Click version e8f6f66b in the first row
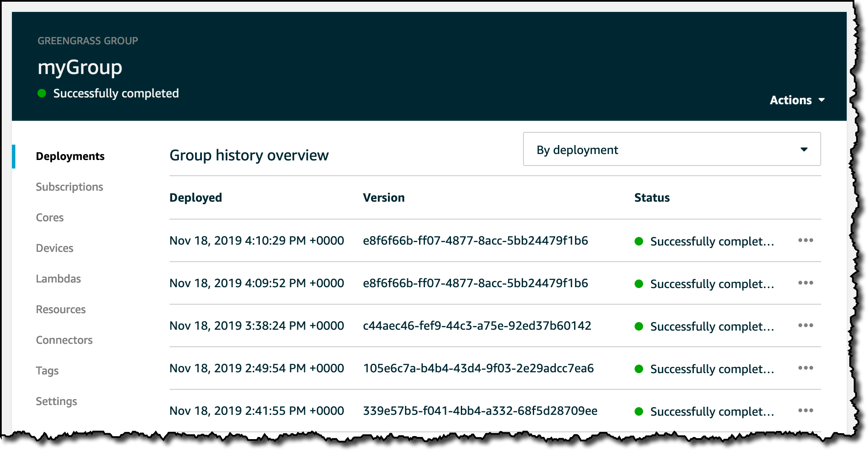The width and height of the screenshot is (868, 451). click(x=475, y=240)
